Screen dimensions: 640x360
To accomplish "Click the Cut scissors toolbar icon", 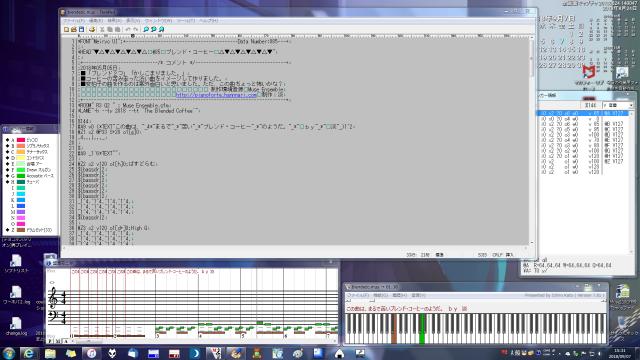I will [x=102, y=29].
